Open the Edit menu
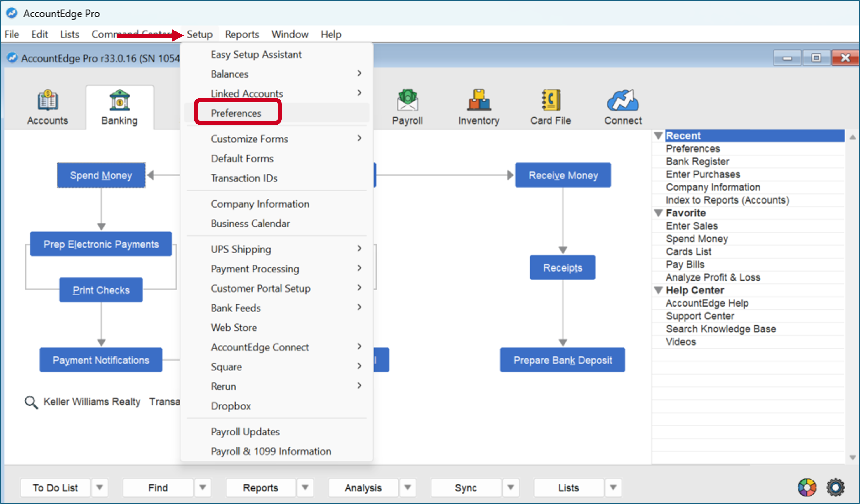860x504 pixels. click(40, 34)
